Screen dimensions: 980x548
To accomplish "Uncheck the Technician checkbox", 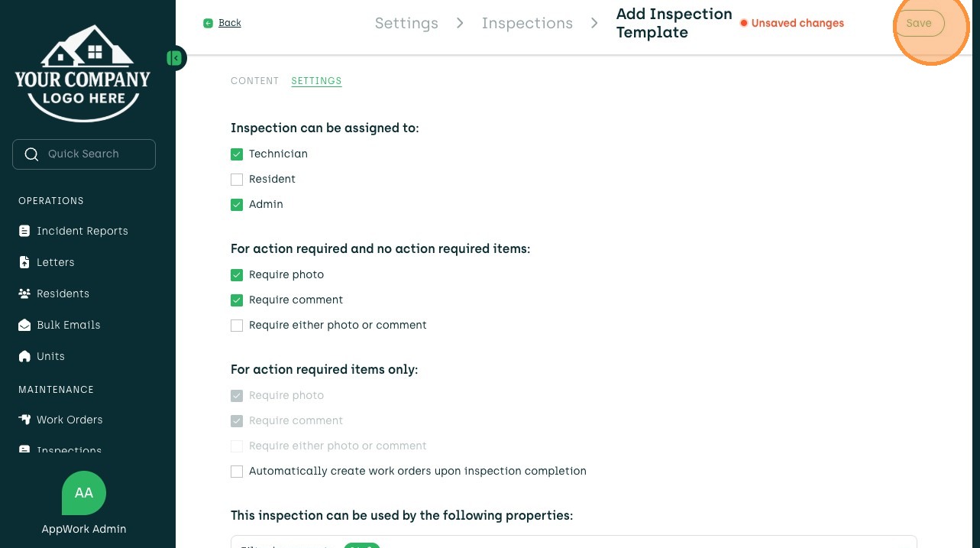I will click(x=237, y=154).
